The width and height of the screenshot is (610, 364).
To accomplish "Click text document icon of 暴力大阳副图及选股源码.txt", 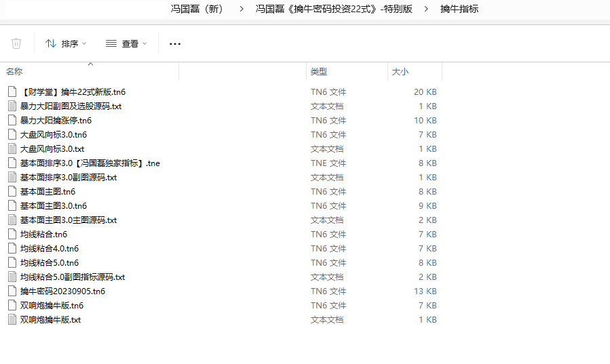I will point(12,106).
